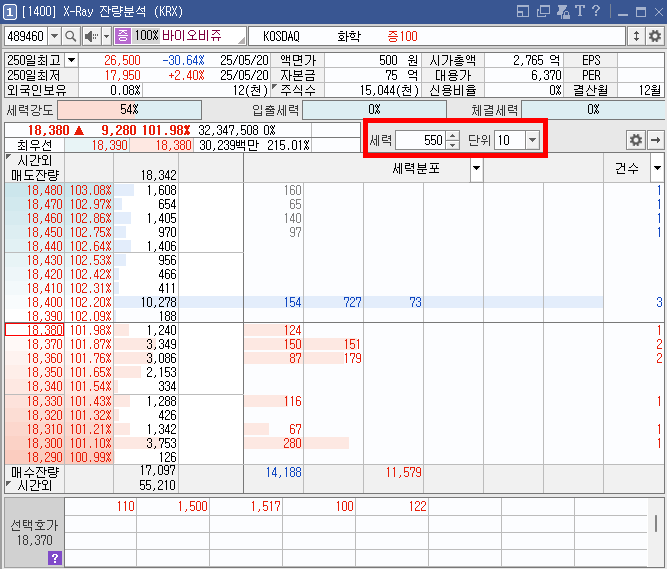
Task: Click the 세력강도 54% gauge bar
Action: coord(129,110)
